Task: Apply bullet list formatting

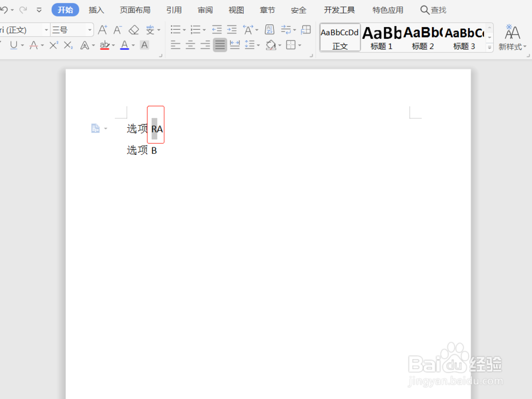Action: pyautogui.click(x=176, y=30)
